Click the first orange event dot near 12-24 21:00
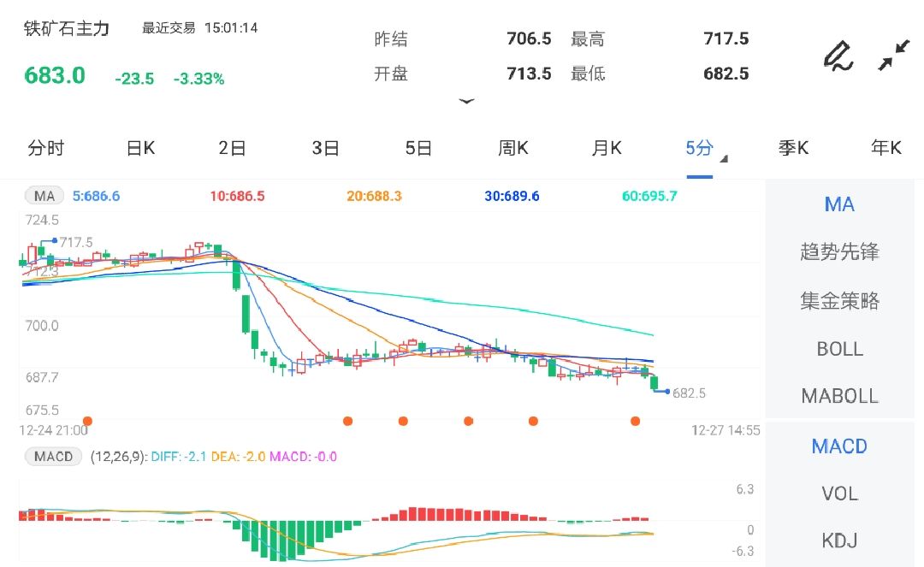Screen dimensions: 924x567 [88, 421]
